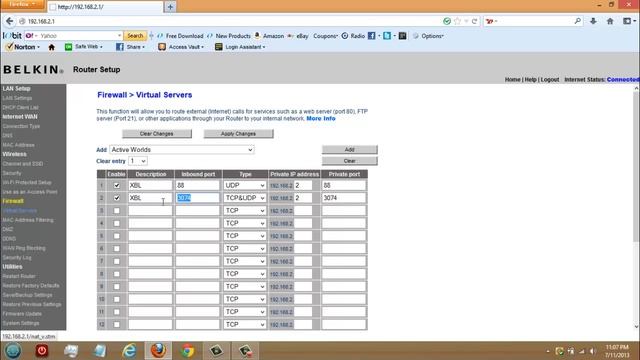Check the Enable checkbox in row 5
Image resolution: width=640 pixels, height=360 pixels.
[x=117, y=236]
